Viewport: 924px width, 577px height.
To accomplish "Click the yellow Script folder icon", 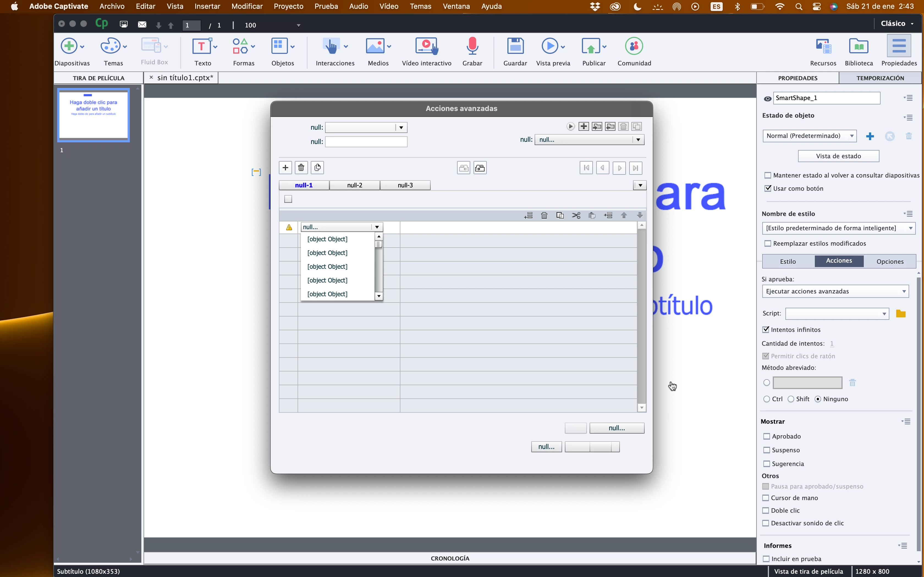I will (x=901, y=314).
